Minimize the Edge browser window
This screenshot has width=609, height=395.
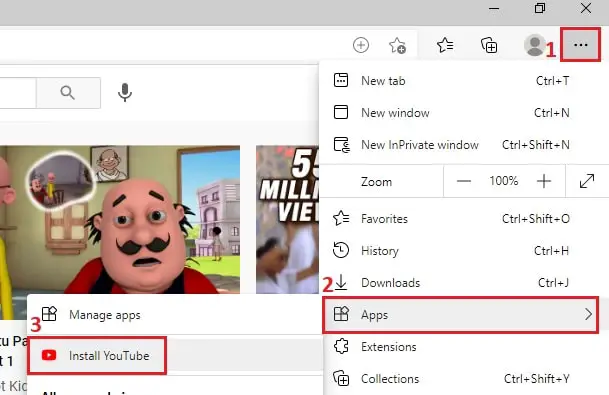494,9
